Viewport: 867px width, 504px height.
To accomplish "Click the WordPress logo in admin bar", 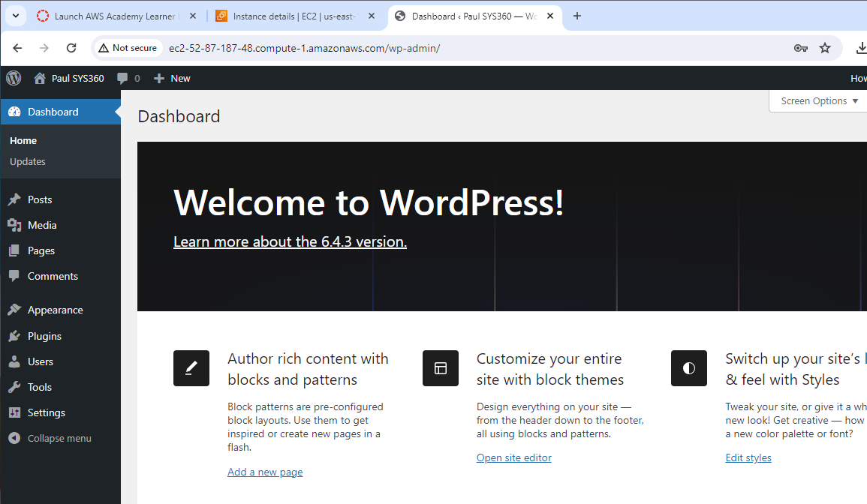I will pos(14,78).
